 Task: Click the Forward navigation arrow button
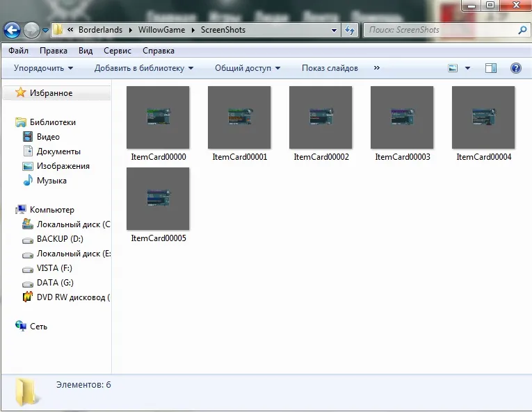click(31, 30)
